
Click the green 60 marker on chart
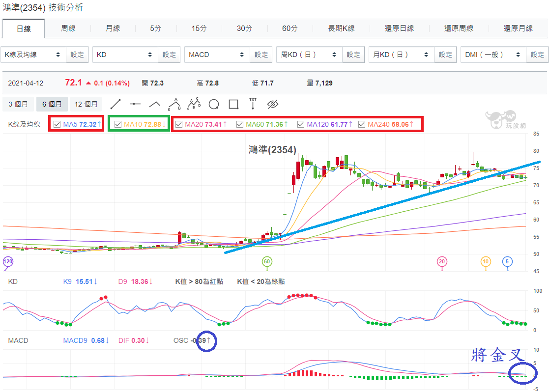pos(267,261)
